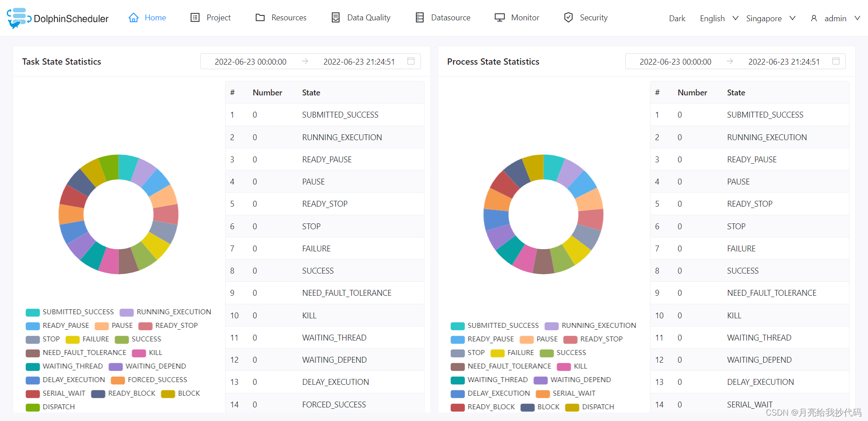Expand the Singapore timezone dropdown
The image size is (868, 421).
(771, 19)
